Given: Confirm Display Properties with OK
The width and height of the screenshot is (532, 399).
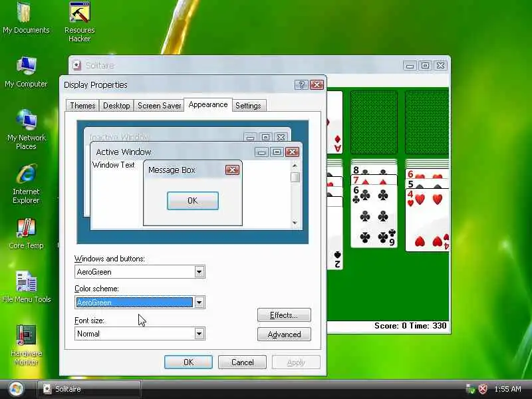Looking at the screenshot, I should coord(188,362).
